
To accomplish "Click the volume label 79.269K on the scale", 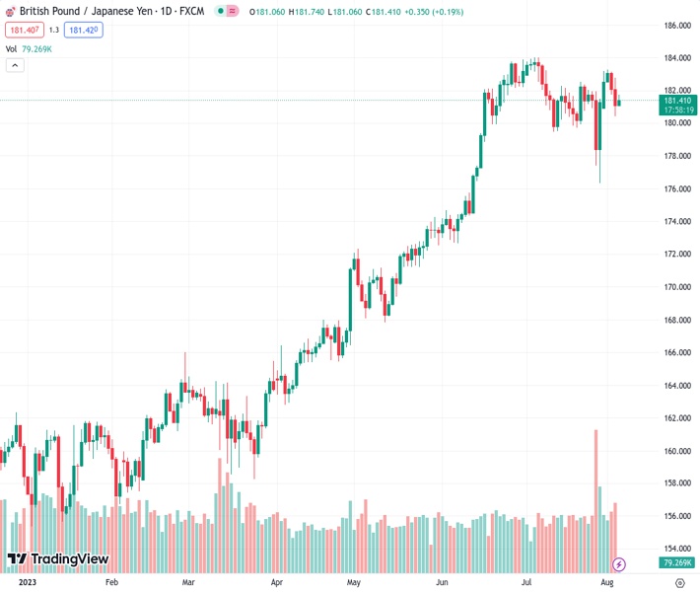I will click(x=677, y=562).
